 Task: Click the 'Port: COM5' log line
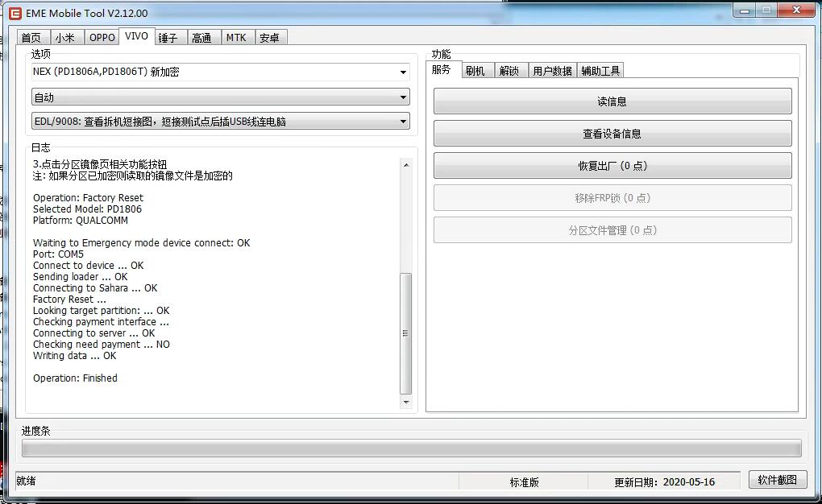[x=58, y=254]
